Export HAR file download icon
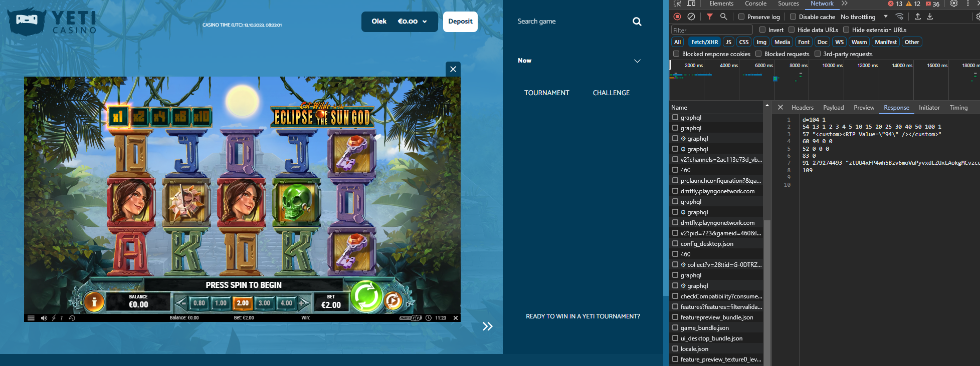 [x=930, y=17]
